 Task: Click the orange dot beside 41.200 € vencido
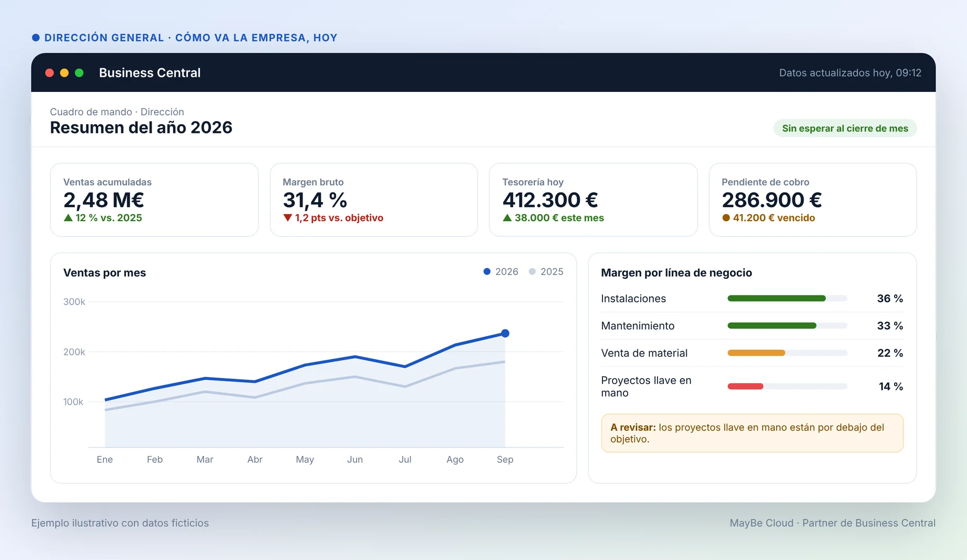726,218
